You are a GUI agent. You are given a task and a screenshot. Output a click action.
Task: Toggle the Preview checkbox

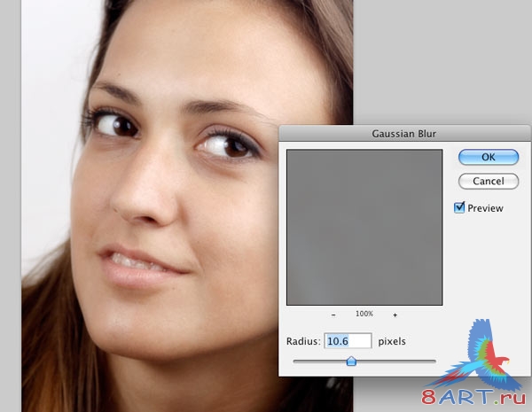(x=459, y=207)
